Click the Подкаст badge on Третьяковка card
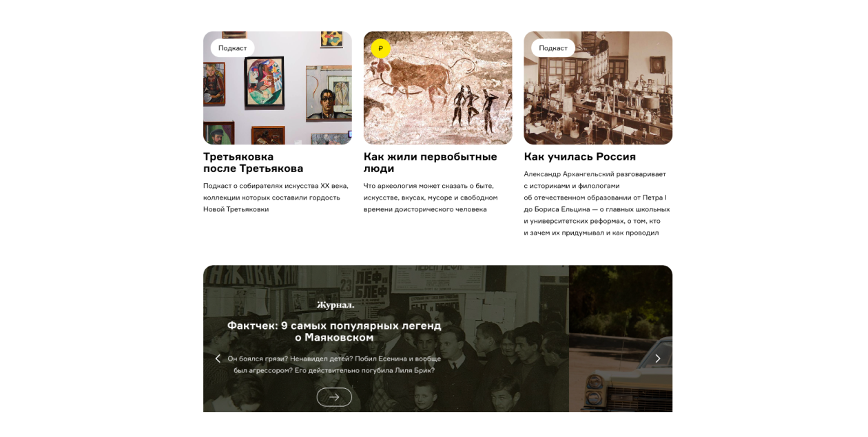Image resolution: width=868 pixels, height=437 pixels. click(233, 48)
